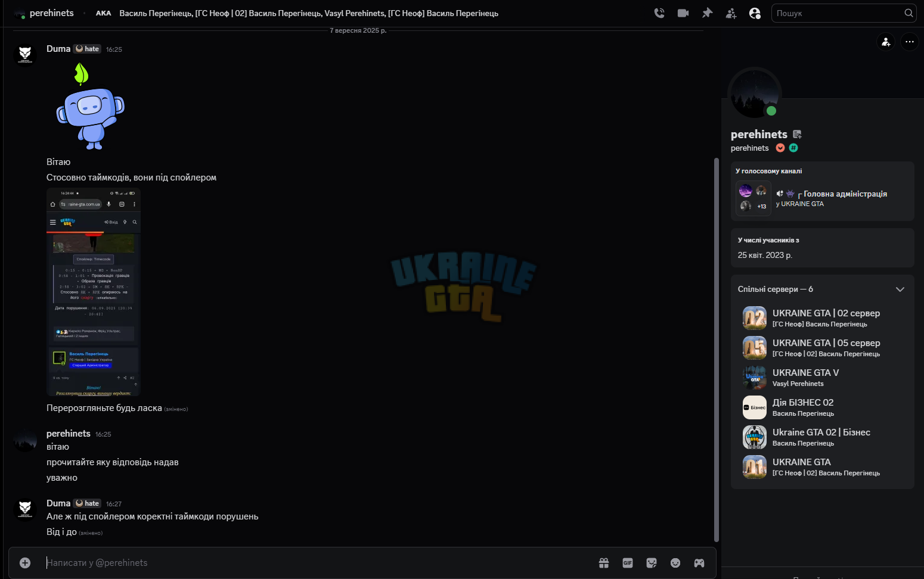Image resolution: width=924 pixels, height=579 pixels.
Task: Click Duma's username at 16:25
Action: tap(58, 49)
